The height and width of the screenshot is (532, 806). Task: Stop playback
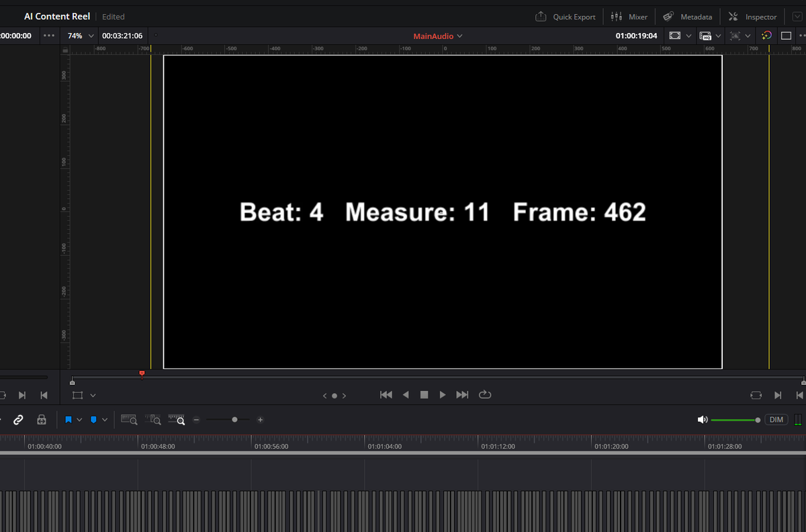click(x=424, y=395)
